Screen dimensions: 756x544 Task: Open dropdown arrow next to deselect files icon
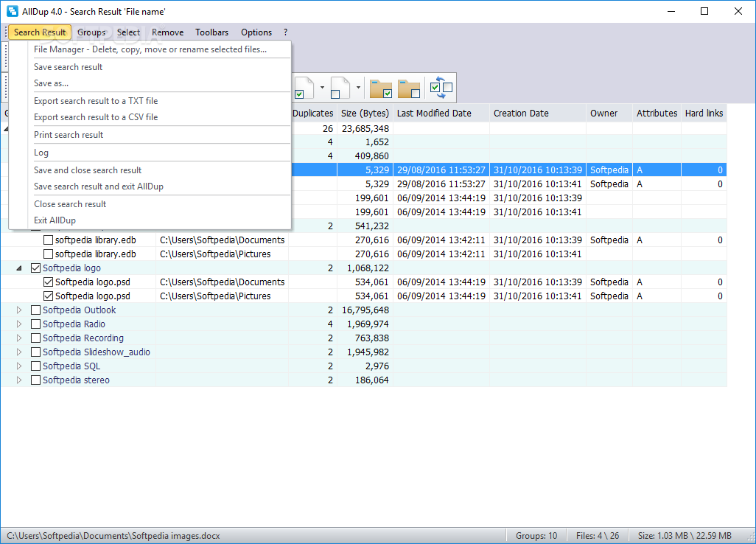coord(358,88)
